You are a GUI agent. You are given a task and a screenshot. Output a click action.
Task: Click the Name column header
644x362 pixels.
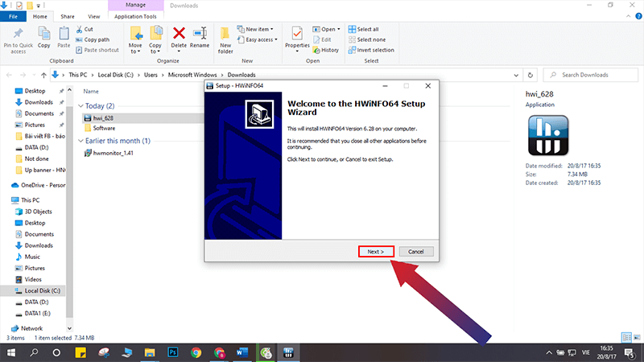point(91,92)
